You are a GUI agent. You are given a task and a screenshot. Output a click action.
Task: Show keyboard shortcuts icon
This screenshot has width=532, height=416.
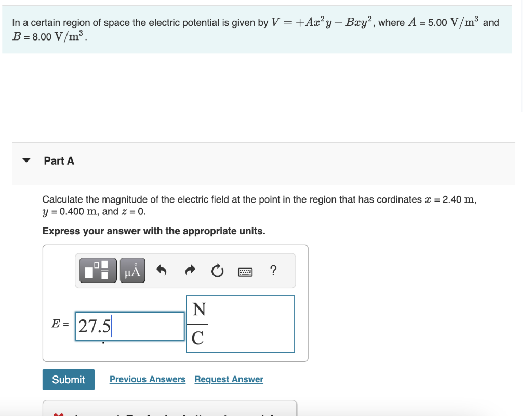pos(245,272)
